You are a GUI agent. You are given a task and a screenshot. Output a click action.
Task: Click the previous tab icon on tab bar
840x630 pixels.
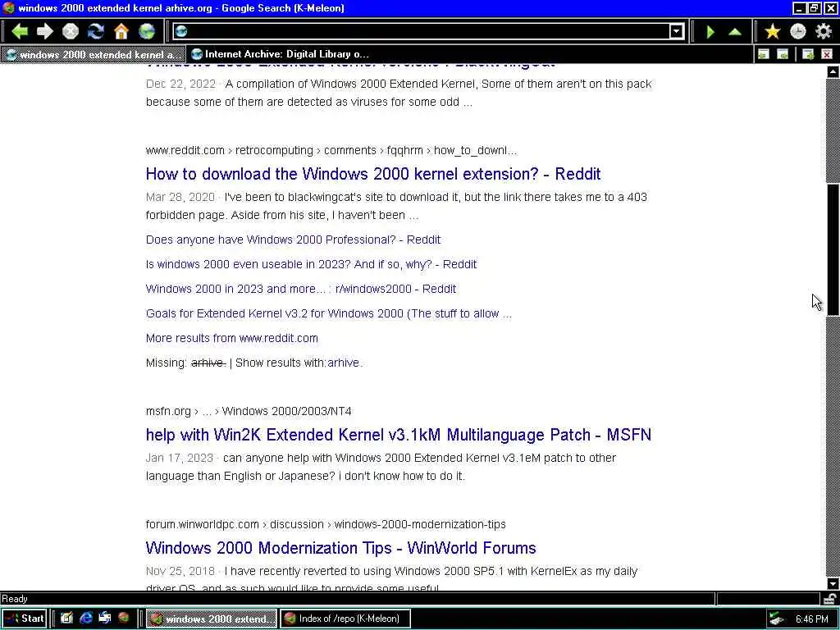(x=764, y=54)
